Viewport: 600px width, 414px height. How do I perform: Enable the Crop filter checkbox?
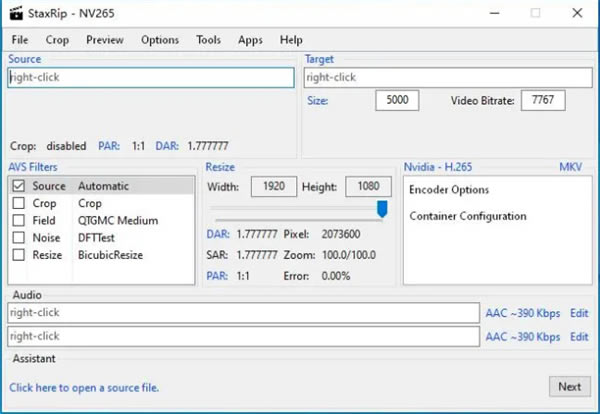coord(18,203)
